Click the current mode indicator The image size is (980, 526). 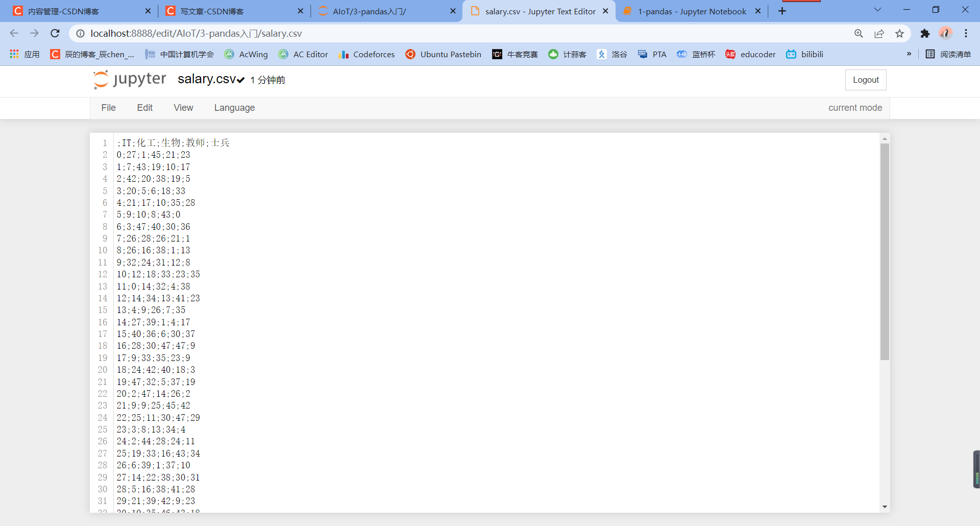click(x=855, y=108)
